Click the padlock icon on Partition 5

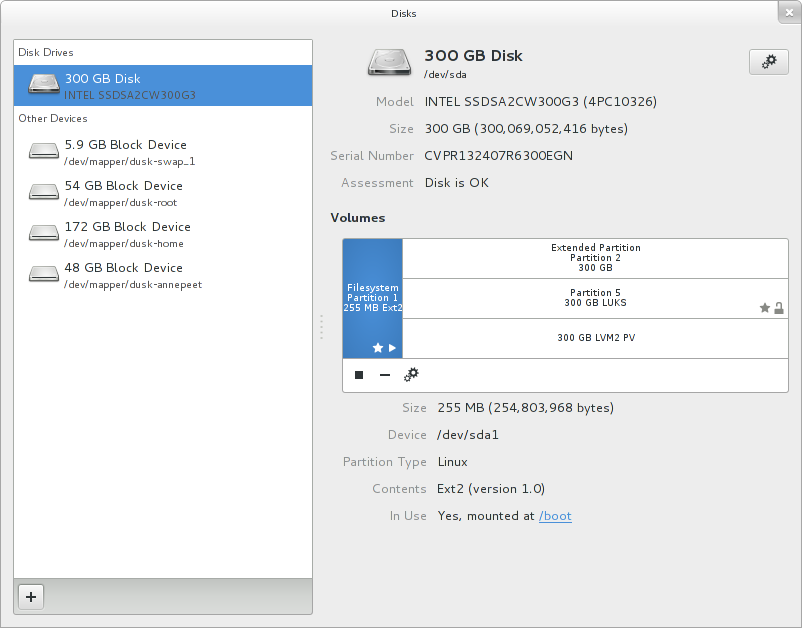tap(779, 309)
